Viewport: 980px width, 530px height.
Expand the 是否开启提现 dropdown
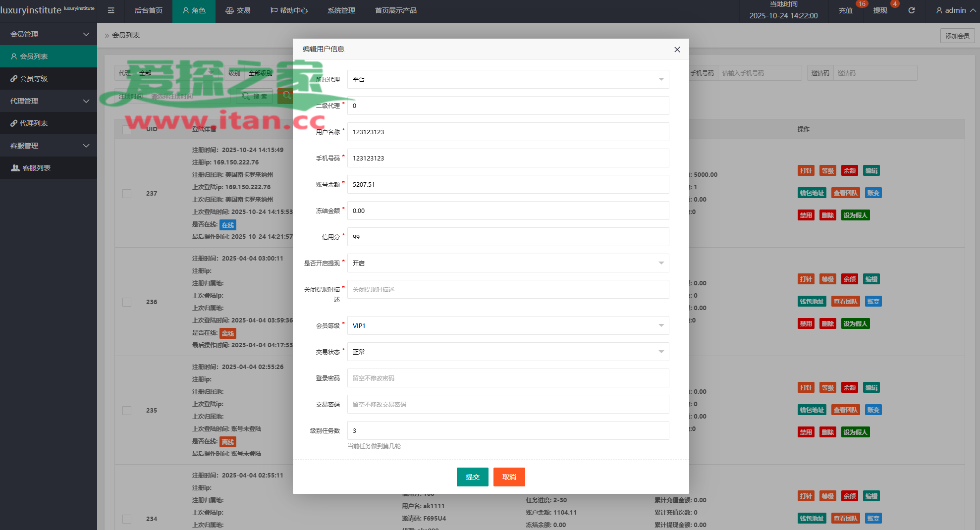tap(508, 263)
